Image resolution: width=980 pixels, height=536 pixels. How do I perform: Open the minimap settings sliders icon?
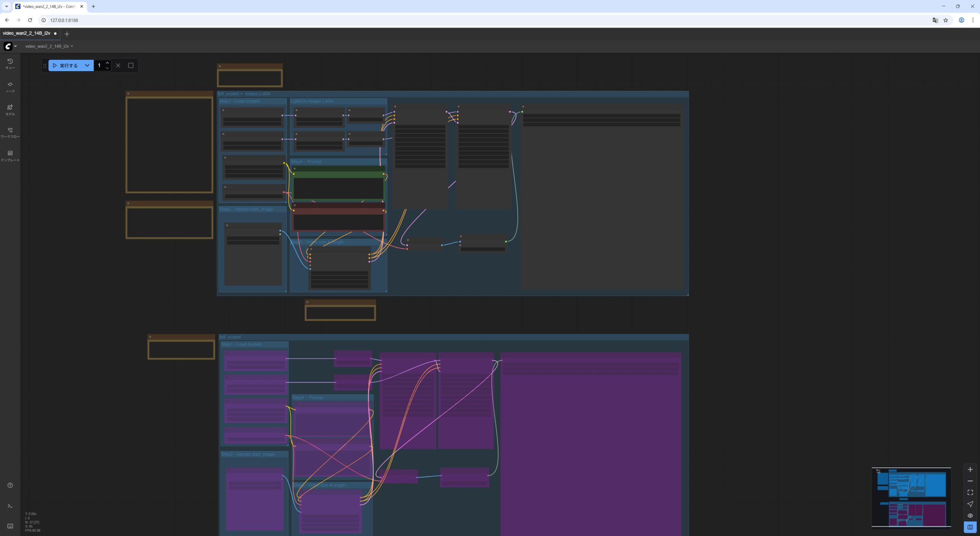pyautogui.click(x=878, y=471)
